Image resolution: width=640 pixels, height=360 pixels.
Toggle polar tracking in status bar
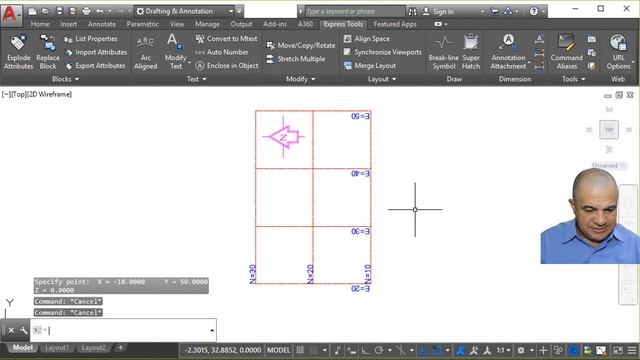pos(379,350)
